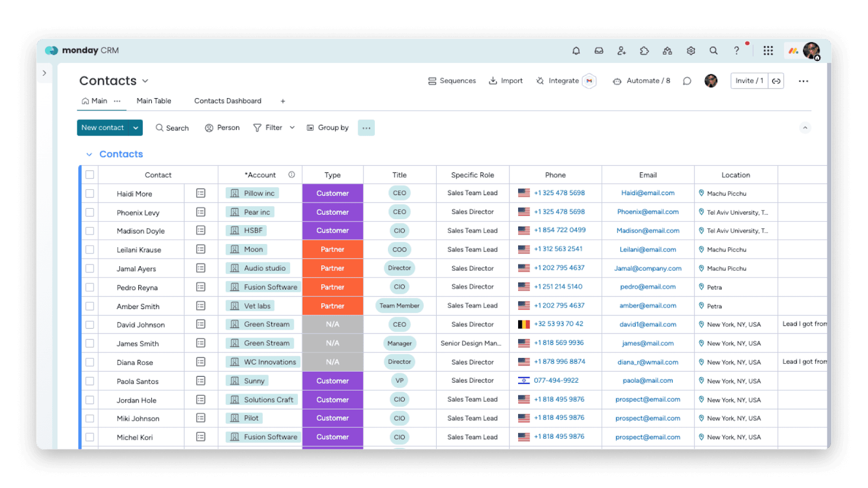Click the invite members icon in top bar
This screenshot has height=488, width=868.
pyautogui.click(x=622, y=50)
